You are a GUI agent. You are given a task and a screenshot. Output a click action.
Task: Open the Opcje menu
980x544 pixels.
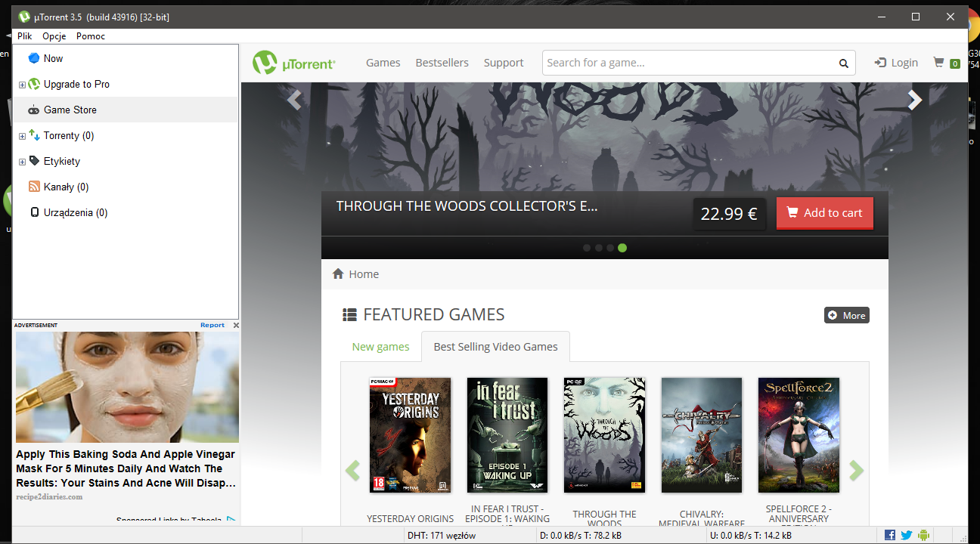(x=54, y=36)
